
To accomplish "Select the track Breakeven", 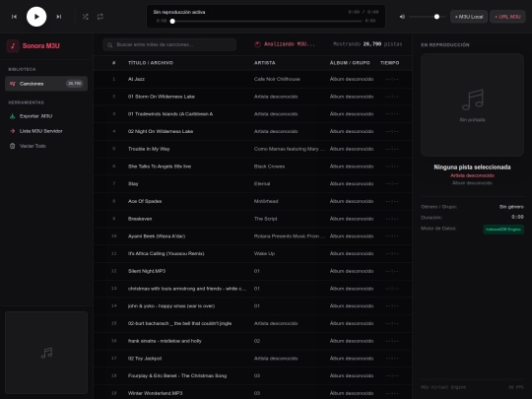I will [253, 219].
